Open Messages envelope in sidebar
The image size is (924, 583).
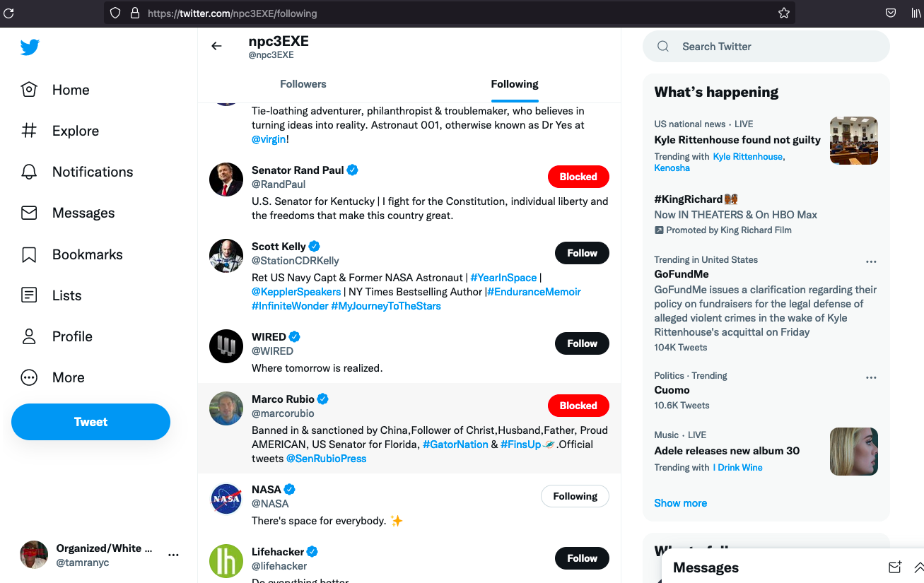29,213
